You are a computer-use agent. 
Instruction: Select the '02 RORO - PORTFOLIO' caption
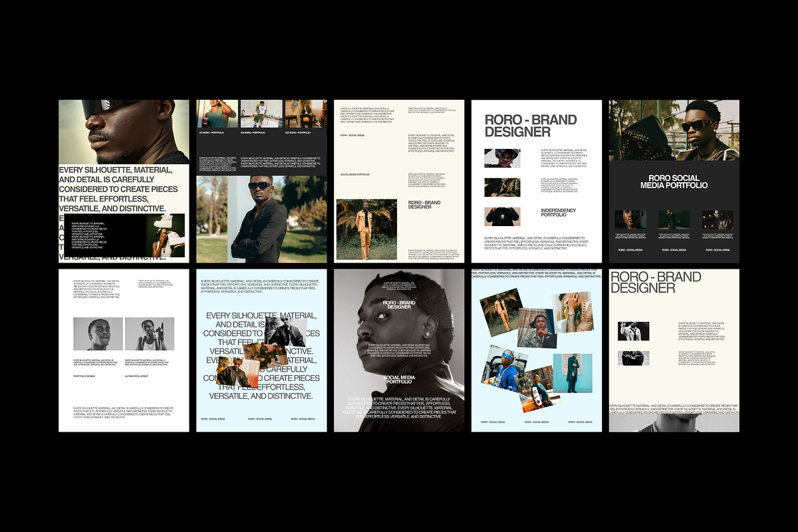click(x=253, y=133)
